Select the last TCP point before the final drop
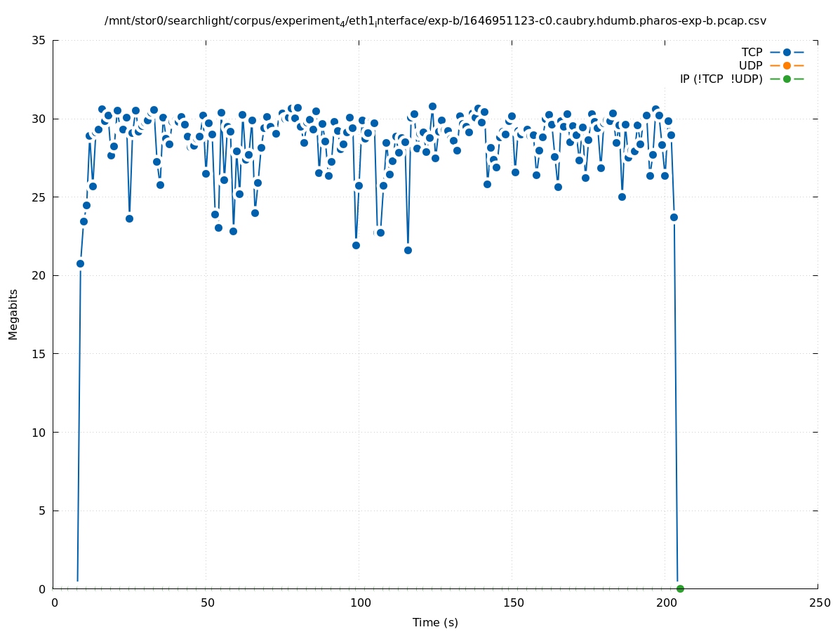The image size is (840, 632). tap(674, 217)
